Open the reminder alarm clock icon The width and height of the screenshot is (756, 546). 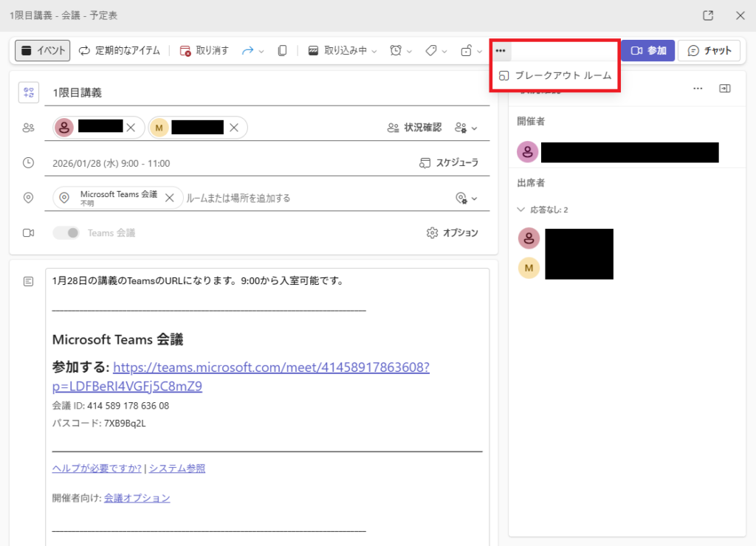click(x=396, y=51)
